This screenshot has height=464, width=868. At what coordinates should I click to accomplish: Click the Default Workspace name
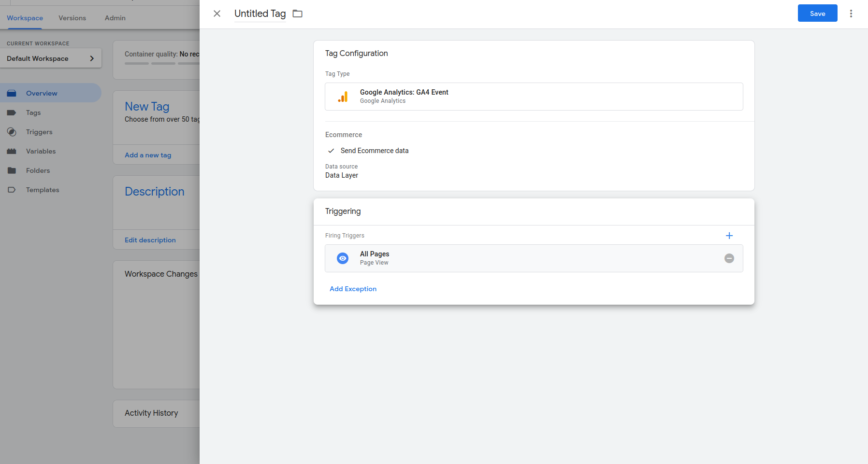pyautogui.click(x=38, y=58)
